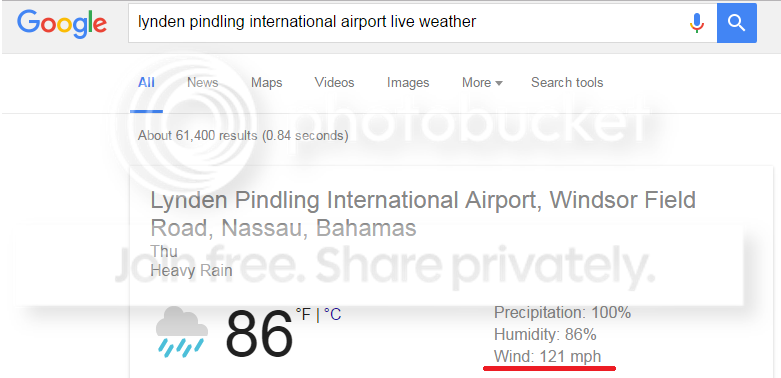Click the Wind: 121 mph reading
The image size is (781, 378).
[547, 357]
